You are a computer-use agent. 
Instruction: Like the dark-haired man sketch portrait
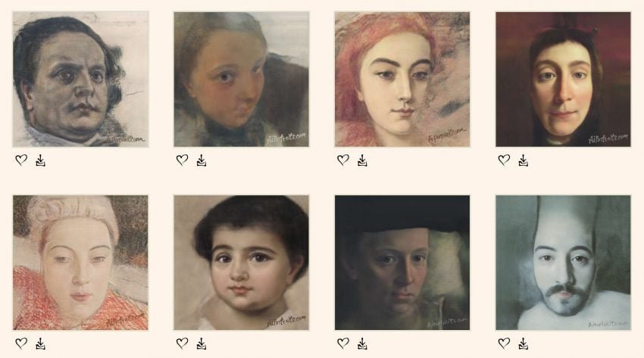point(21,160)
